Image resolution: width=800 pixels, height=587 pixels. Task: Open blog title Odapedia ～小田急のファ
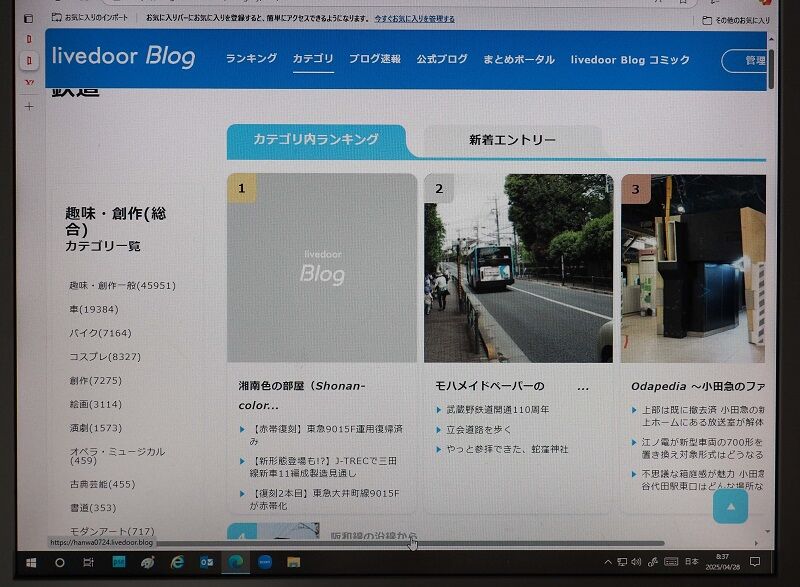[x=698, y=387]
